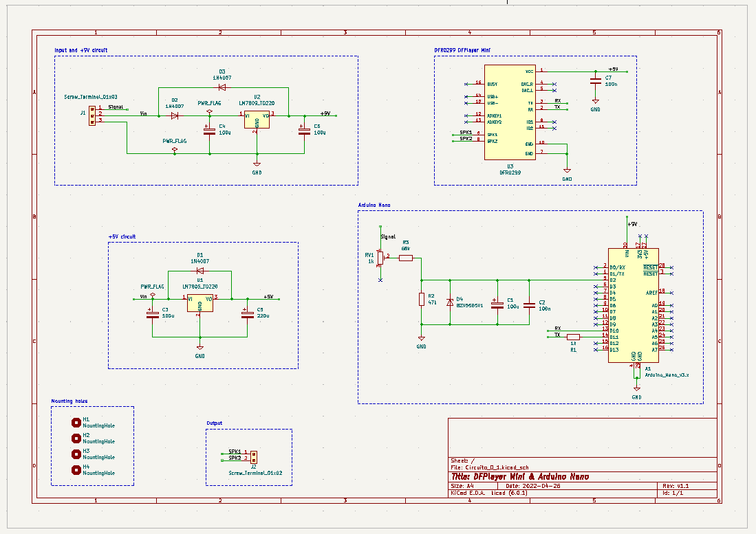756x534 pixels.
Task: Click the 'Output' block label
Action: (x=215, y=423)
